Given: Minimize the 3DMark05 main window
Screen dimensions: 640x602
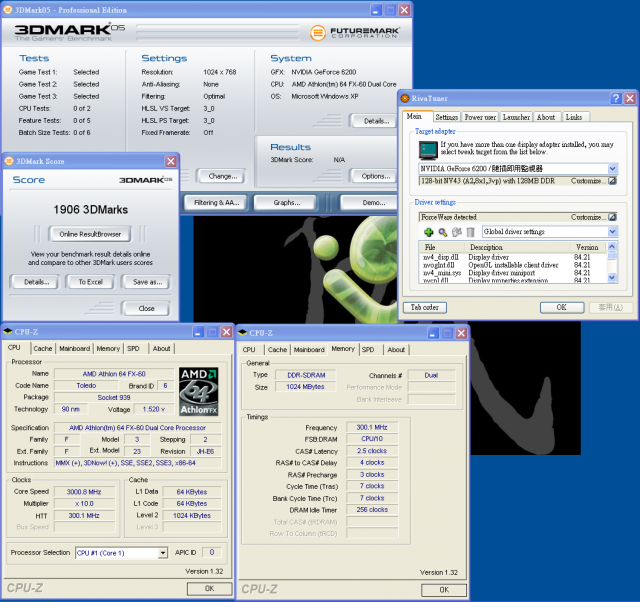Looking at the screenshot, I should pyautogui.click(x=376, y=10).
